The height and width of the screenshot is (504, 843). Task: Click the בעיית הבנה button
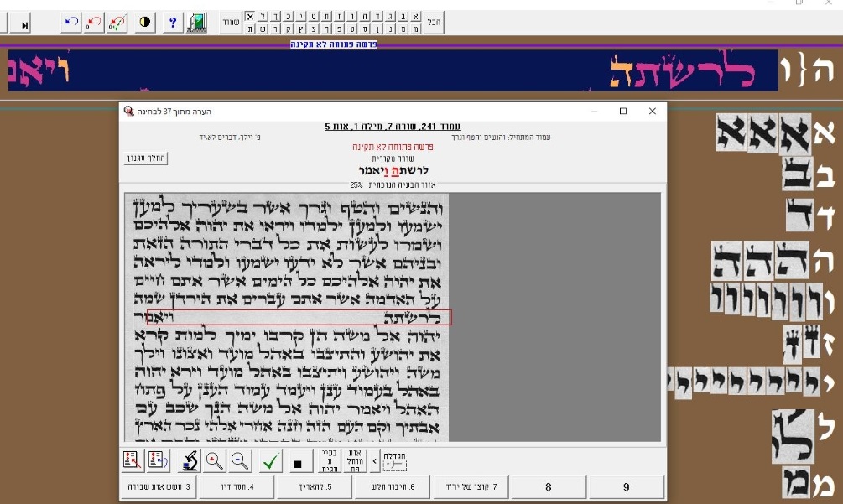click(x=330, y=460)
